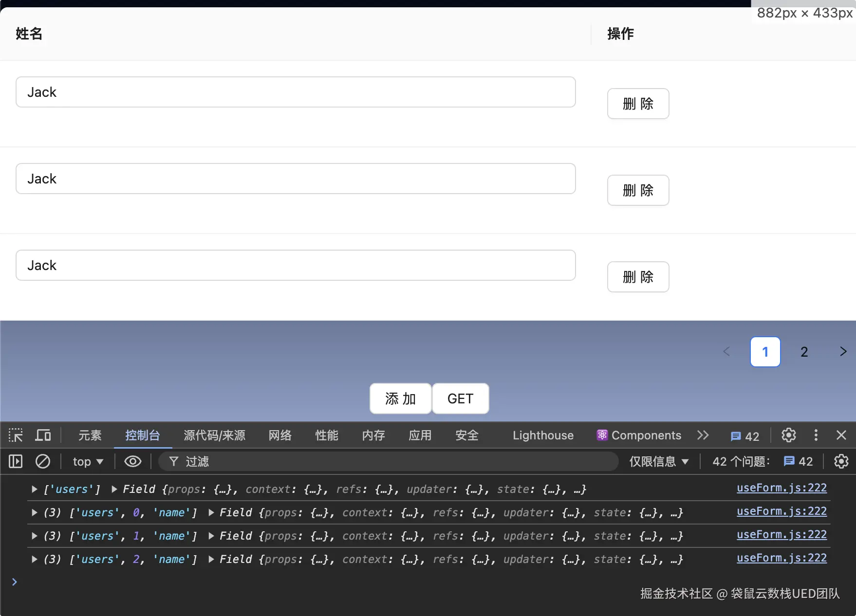856x616 pixels.
Task: Open the 源代码/来源 tab
Action: click(x=215, y=435)
